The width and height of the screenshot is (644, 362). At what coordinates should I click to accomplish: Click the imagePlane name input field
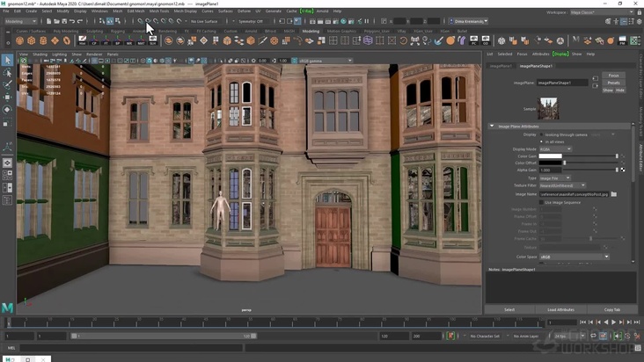tap(562, 83)
